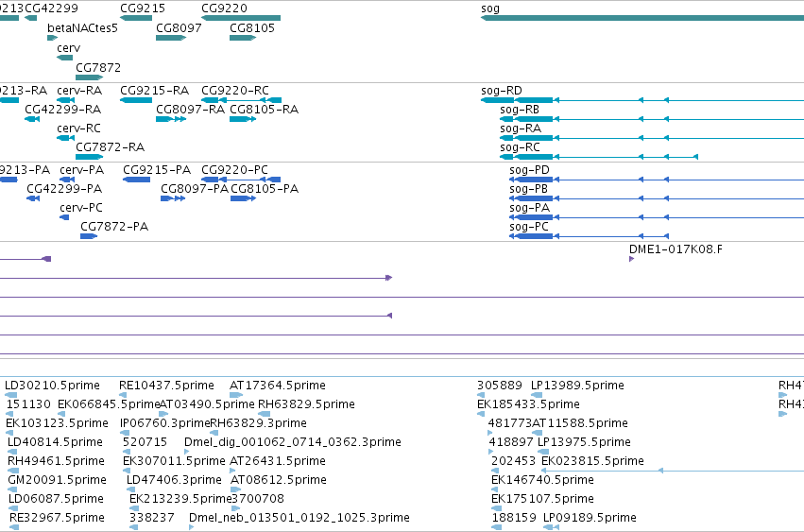This screenshot has height=532, width=804.
Task: Click the GM20091.5prime EST
Action: pos(13,489)
